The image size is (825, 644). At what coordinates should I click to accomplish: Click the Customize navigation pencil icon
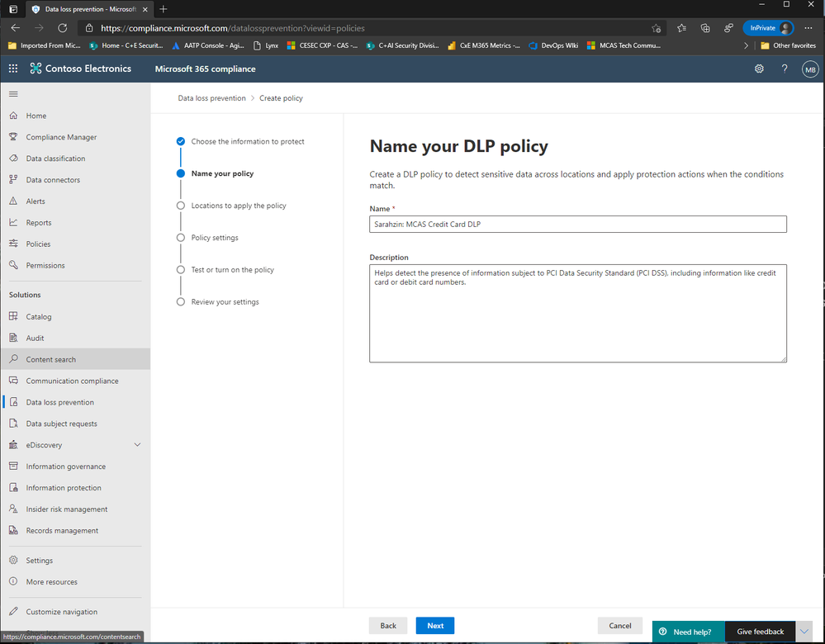coord(14,611)
